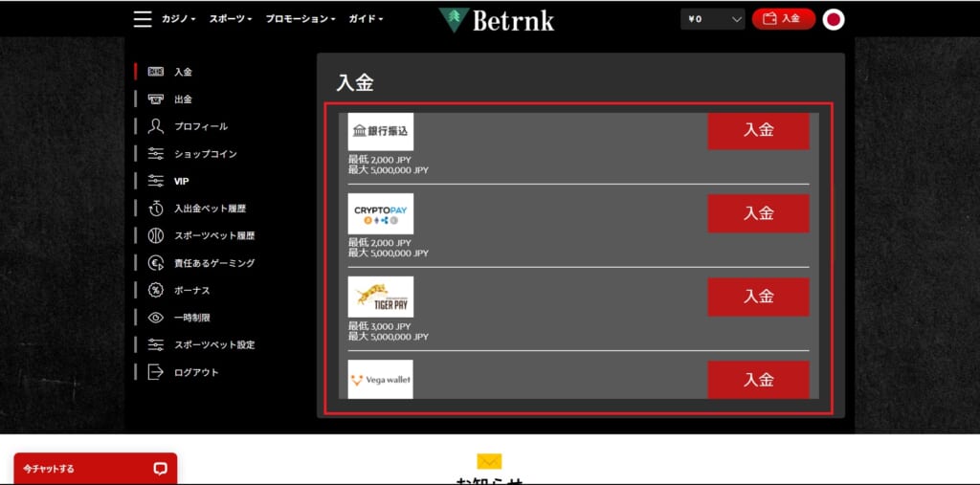Click 入金 button for Tiger Pay
This screenshot has width=980, height=485.
point(758,297)
